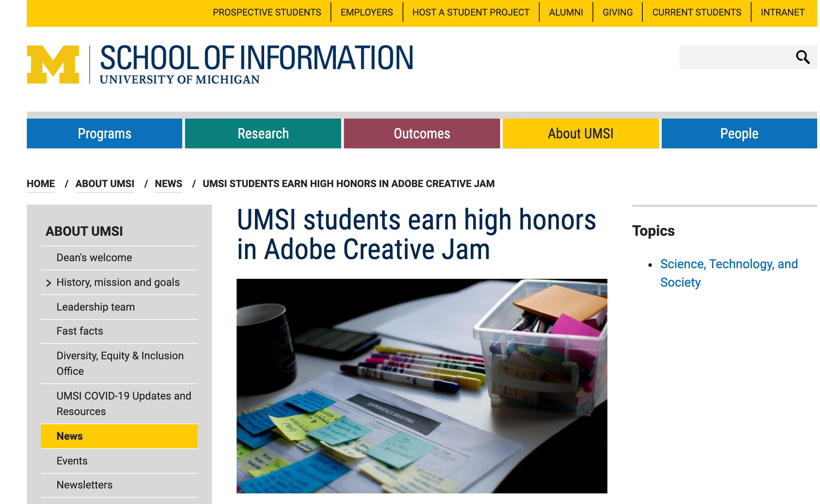This screenshot has width=820, height=504.
Task: Open Prospective Students in top bar
Action: coord(267,12)
